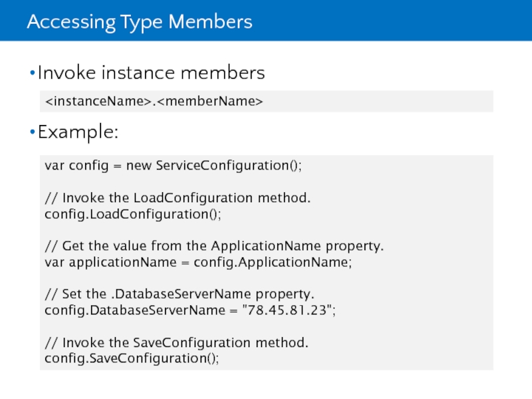Click the "Example:" bullet text
532x399 pixels.
(78, 132)
